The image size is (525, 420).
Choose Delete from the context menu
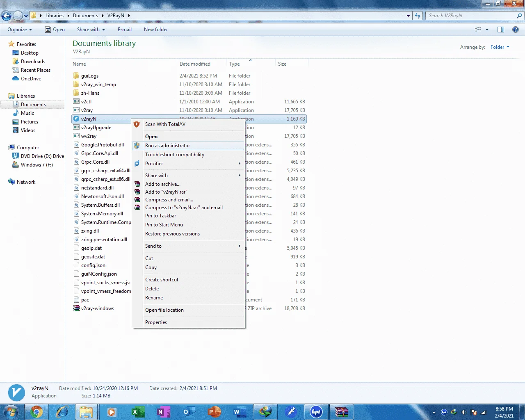(188, 289)
